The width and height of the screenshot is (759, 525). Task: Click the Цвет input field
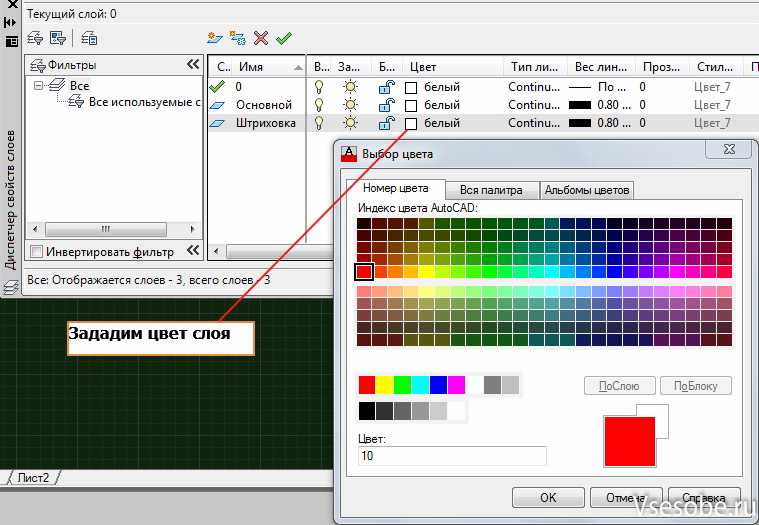click(452, 456)
